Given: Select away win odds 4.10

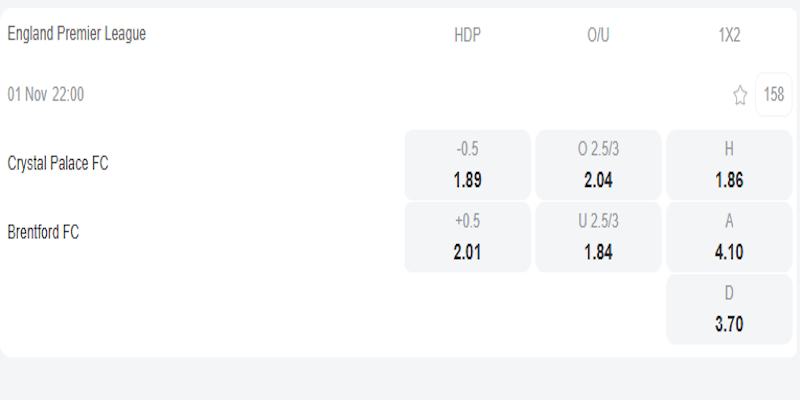Looking at the screenshot, I should tap(729, 252).
